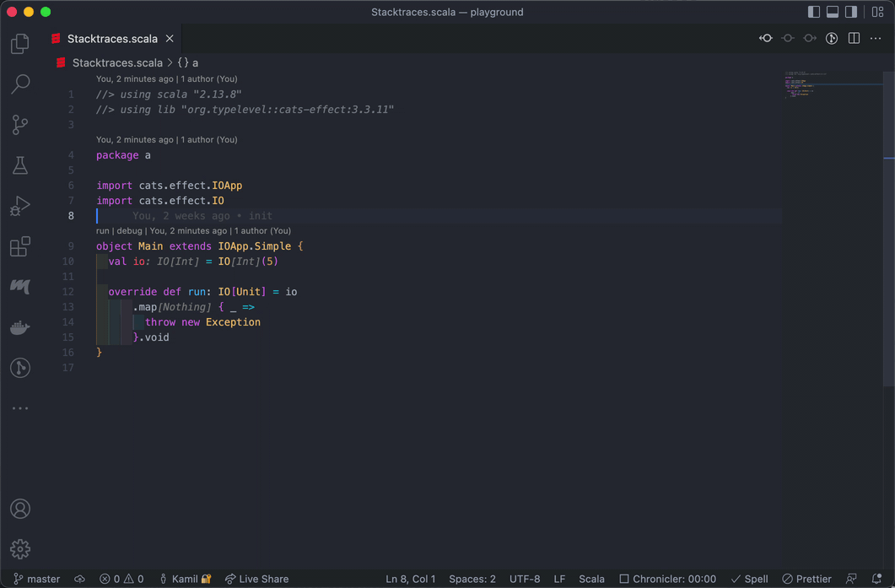Open the Testing flask view
Screen dimensions: 895x588
coord(20,165)
